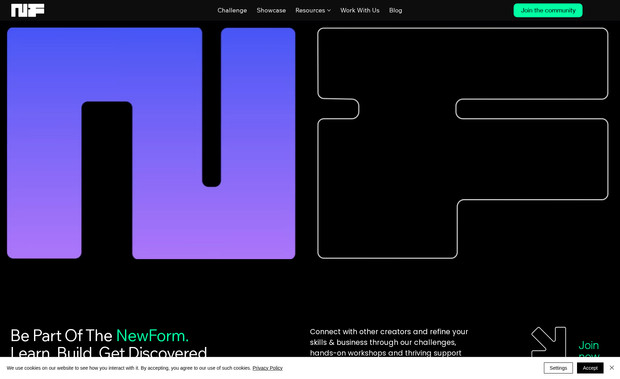Screen dimensions: 620x379
Task: Open the Work With Us page
Action: (x=360, y=10)
